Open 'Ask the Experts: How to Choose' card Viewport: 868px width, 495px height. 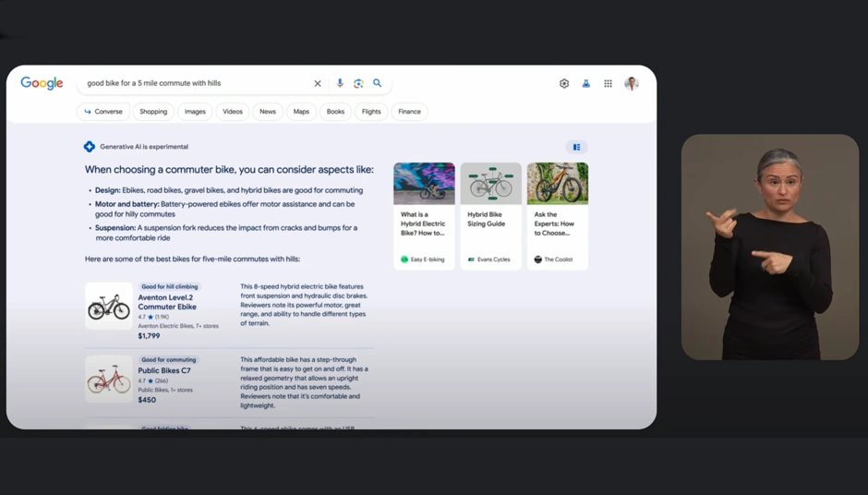point(558,216)
